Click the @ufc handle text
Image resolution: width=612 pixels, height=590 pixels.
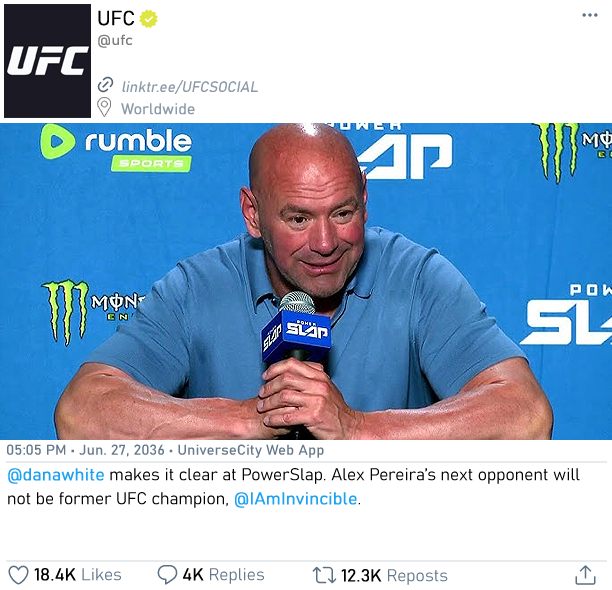coord(115,41)
